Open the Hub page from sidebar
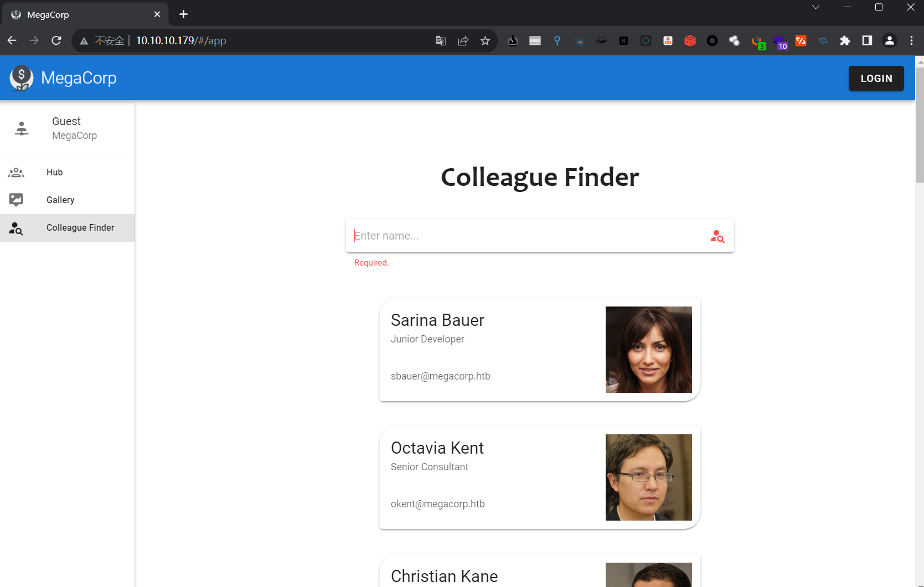 (68, 172)
